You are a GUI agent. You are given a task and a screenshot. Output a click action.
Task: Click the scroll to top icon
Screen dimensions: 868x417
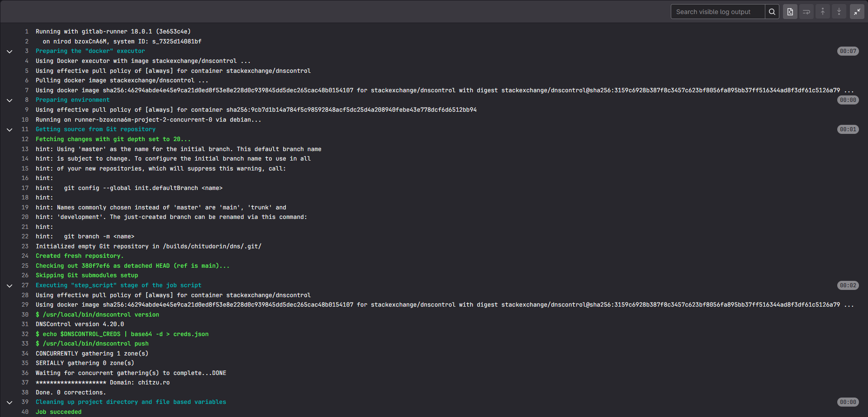pos(823,12)
